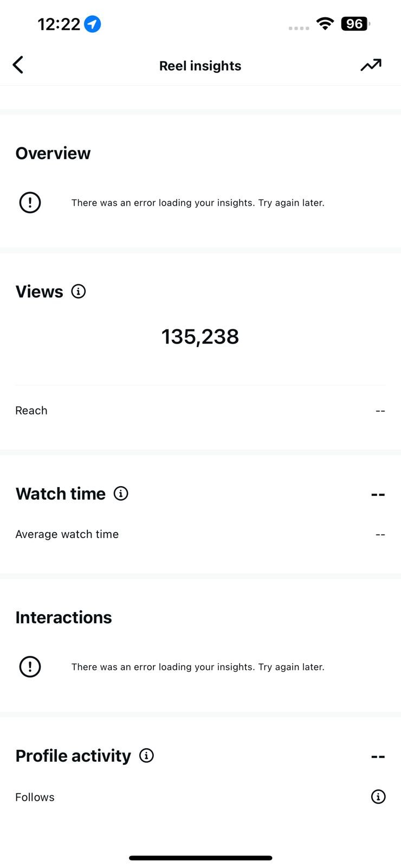Screen dimensions: 401x868
Task: Tap the 135,238 views count
Action: pyautogui.click(x=200, y=337)
